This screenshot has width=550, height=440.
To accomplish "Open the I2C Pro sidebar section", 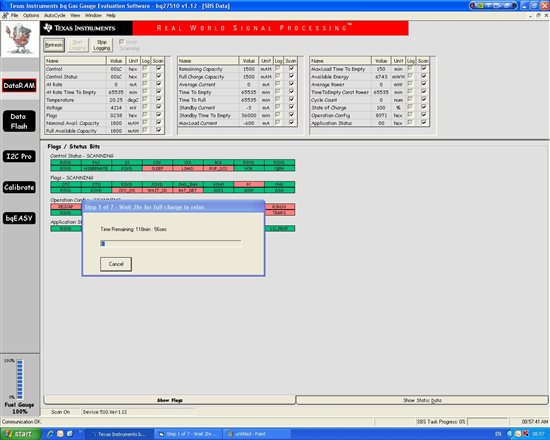I will coord(19,156).
